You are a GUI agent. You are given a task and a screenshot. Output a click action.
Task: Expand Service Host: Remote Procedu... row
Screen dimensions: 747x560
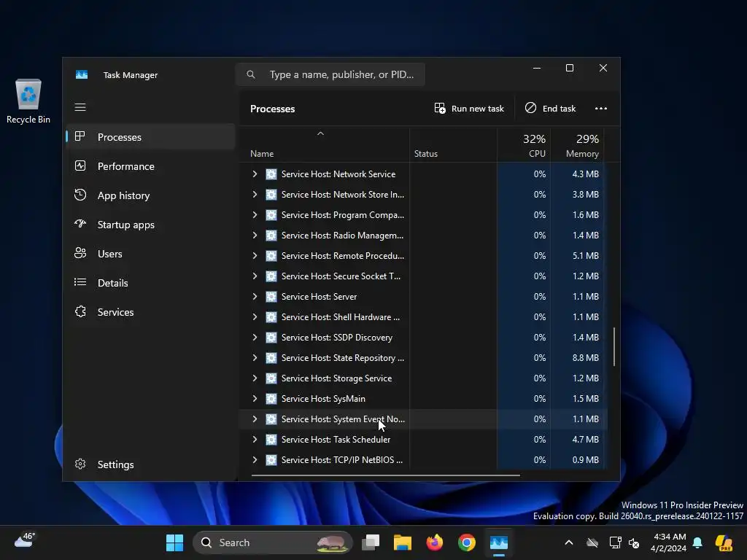click(x=255, y=256)
